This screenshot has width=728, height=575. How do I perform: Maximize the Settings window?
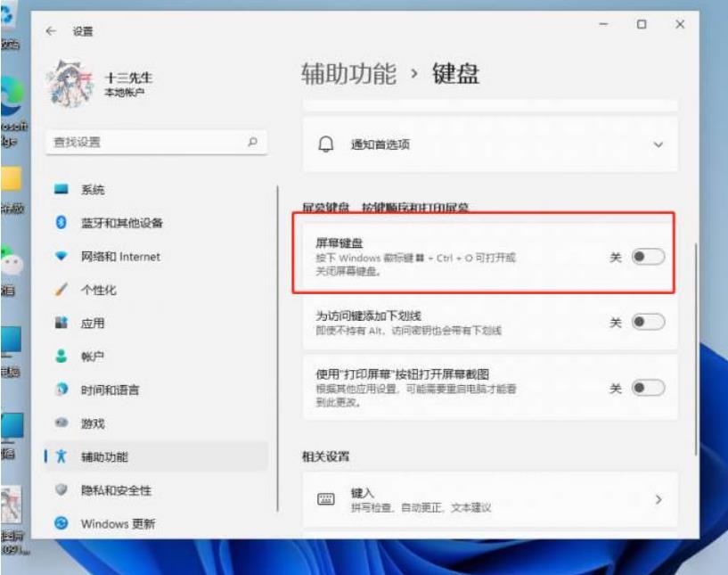click(x=642, y=24)
